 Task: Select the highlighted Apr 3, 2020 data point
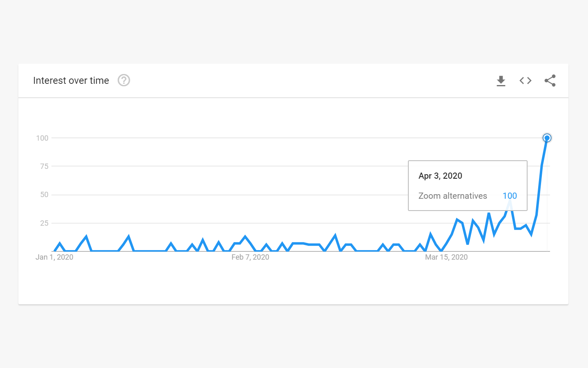[x=547, y=138]
